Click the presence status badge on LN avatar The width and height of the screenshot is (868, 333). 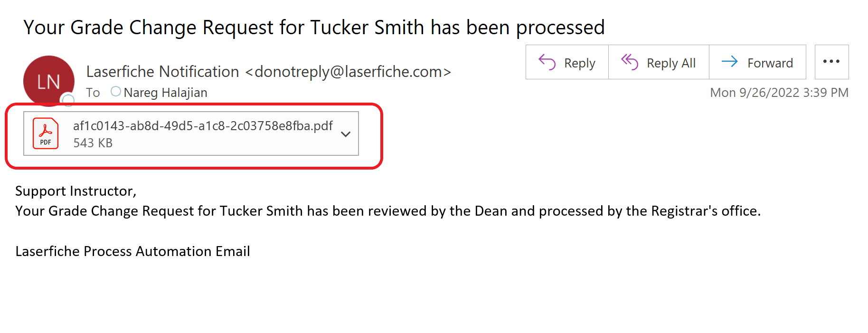[x=68, y=100]
